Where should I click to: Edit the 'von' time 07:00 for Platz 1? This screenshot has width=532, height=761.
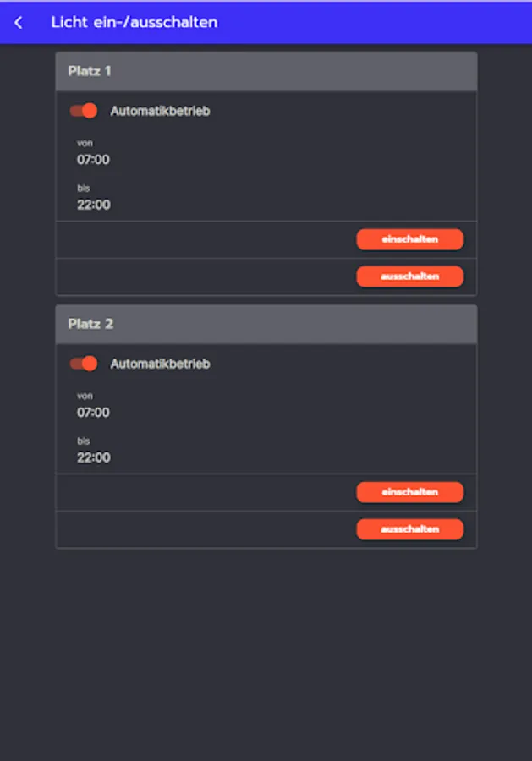[x=93, y=160]
